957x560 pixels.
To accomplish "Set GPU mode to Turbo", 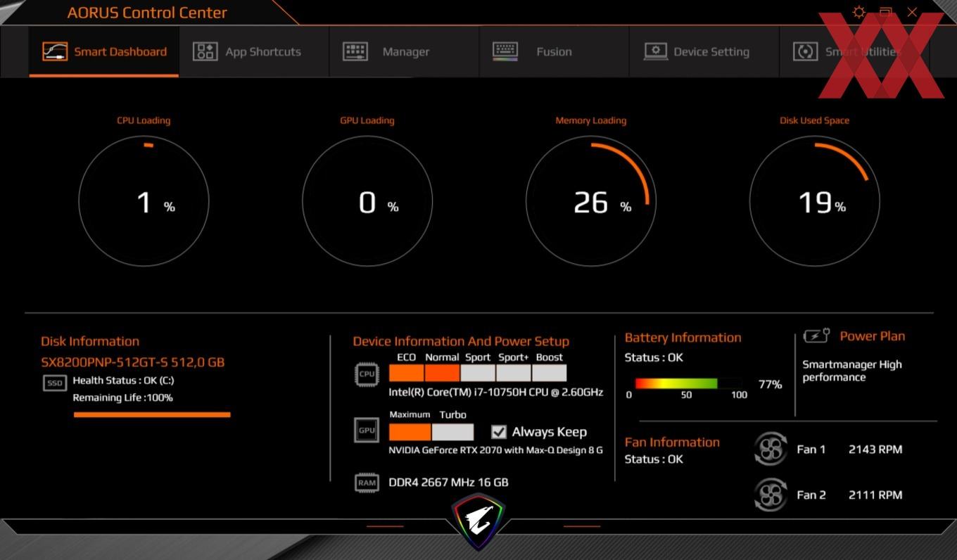I will [452, 431].
